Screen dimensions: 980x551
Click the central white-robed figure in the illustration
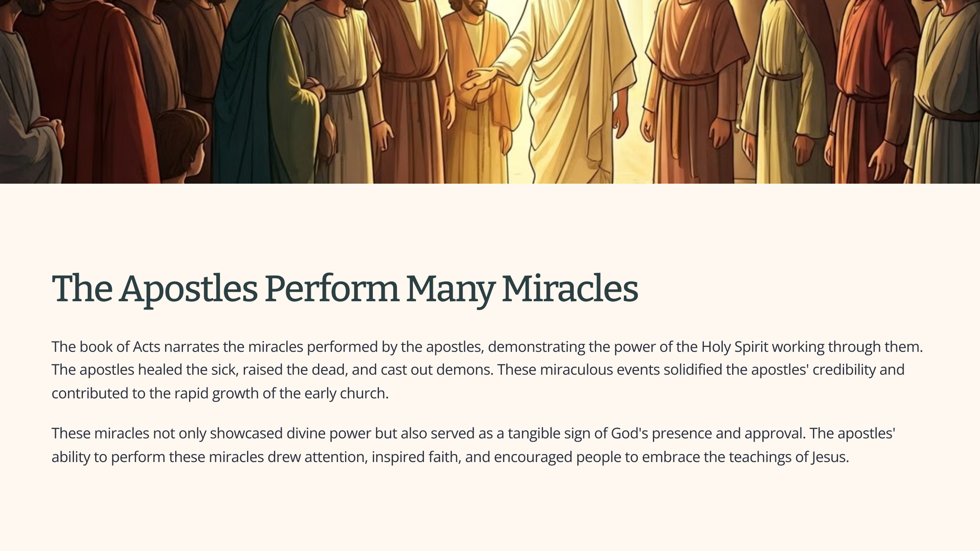574,91
